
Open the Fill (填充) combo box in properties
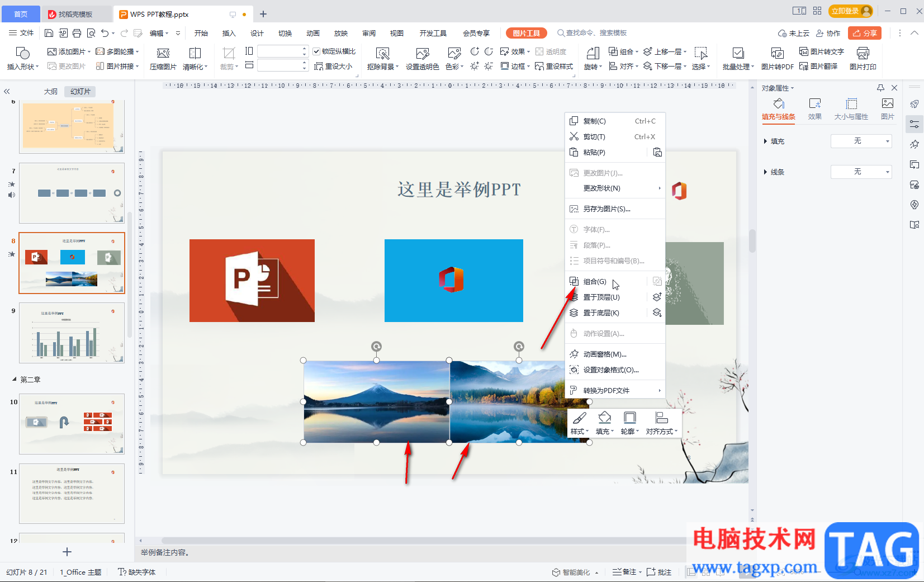[861, 141]
